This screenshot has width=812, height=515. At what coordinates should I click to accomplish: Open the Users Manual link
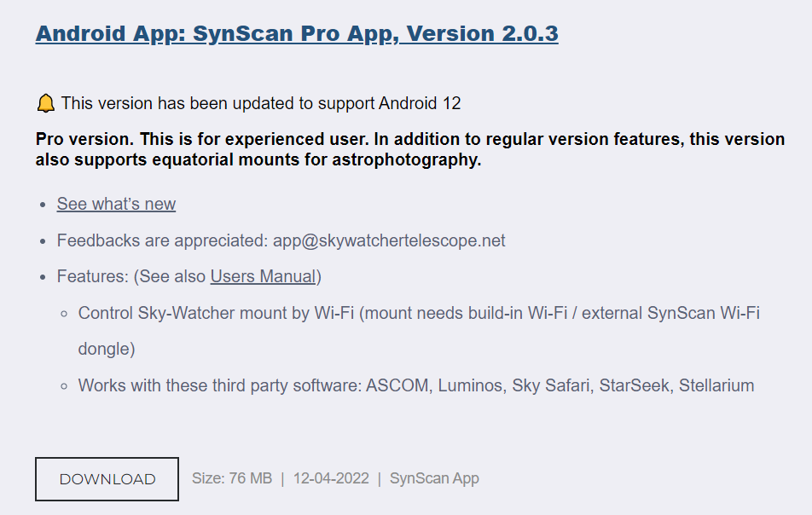(264, 276)
